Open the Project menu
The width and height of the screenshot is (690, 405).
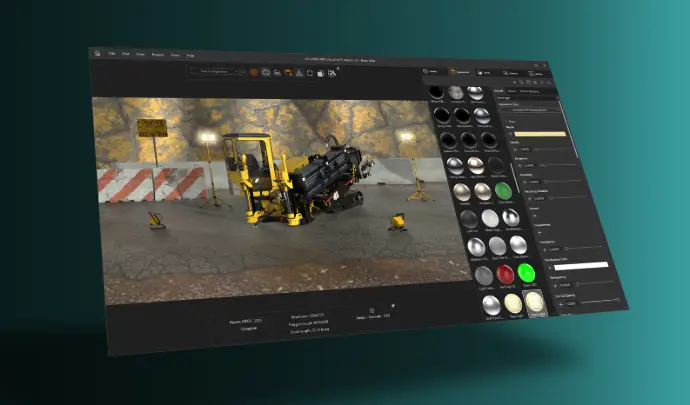pyautogui.click(x=158, y=55)
